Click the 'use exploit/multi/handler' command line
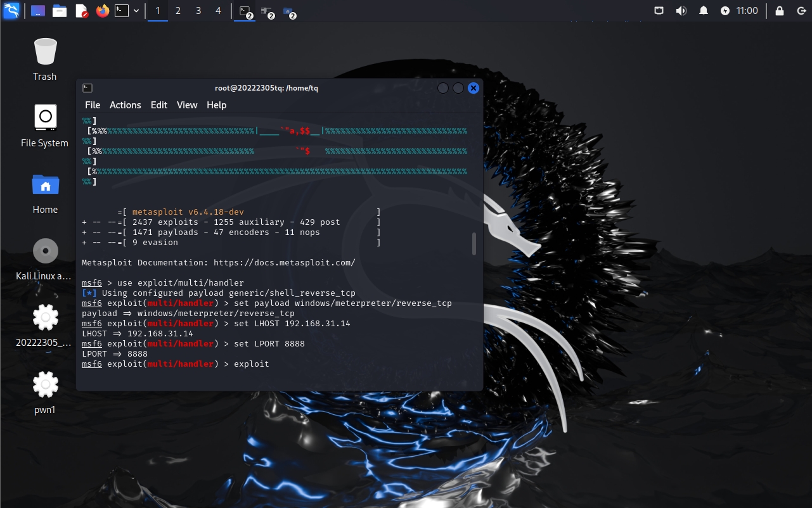Viewport: 812px width, 508px height. (181, 283)
